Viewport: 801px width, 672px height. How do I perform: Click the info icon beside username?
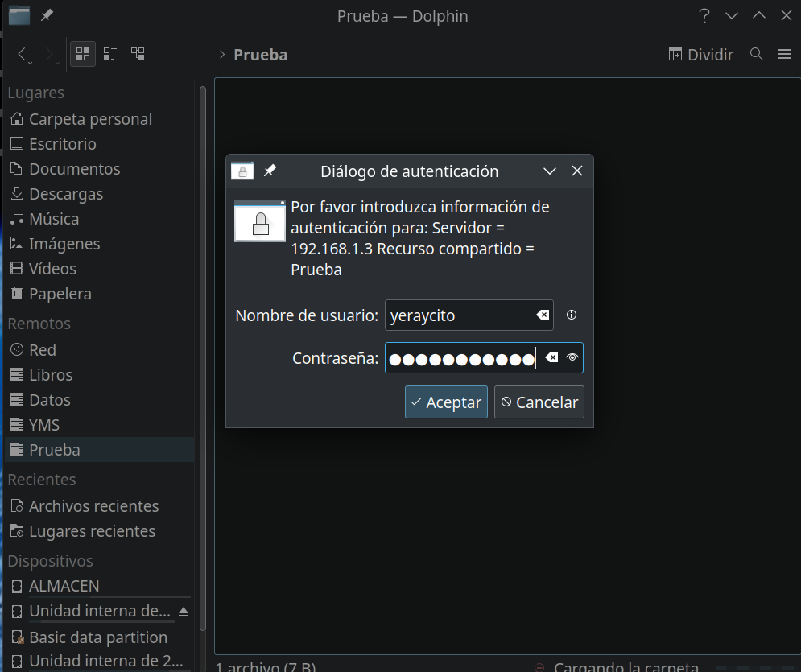tap(572, 315)
